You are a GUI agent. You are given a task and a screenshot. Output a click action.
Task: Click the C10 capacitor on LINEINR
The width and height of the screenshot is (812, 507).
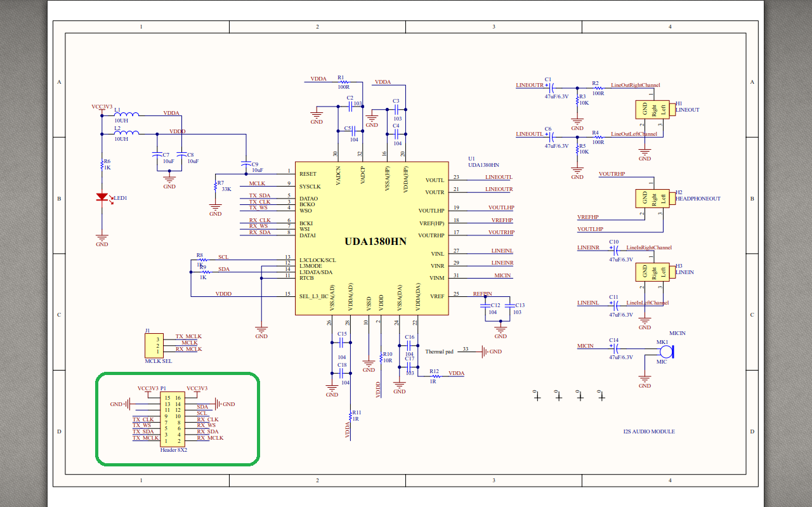click(615, 250)
